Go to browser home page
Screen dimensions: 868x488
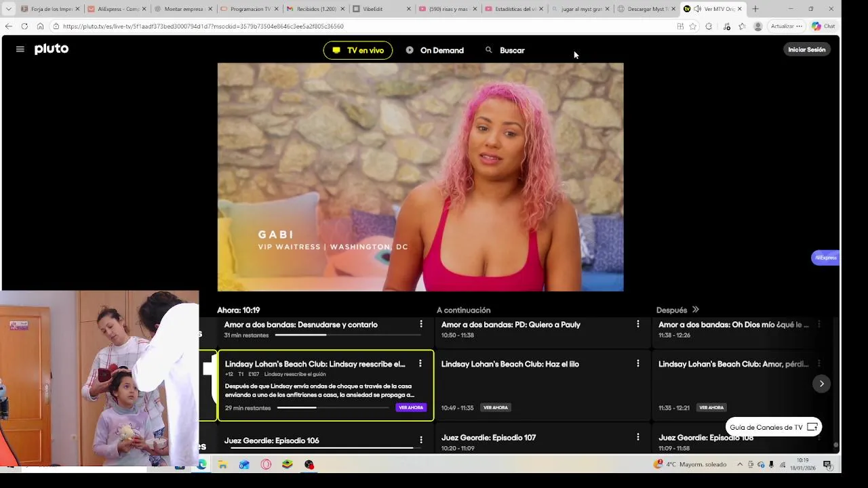click(40, 26)
